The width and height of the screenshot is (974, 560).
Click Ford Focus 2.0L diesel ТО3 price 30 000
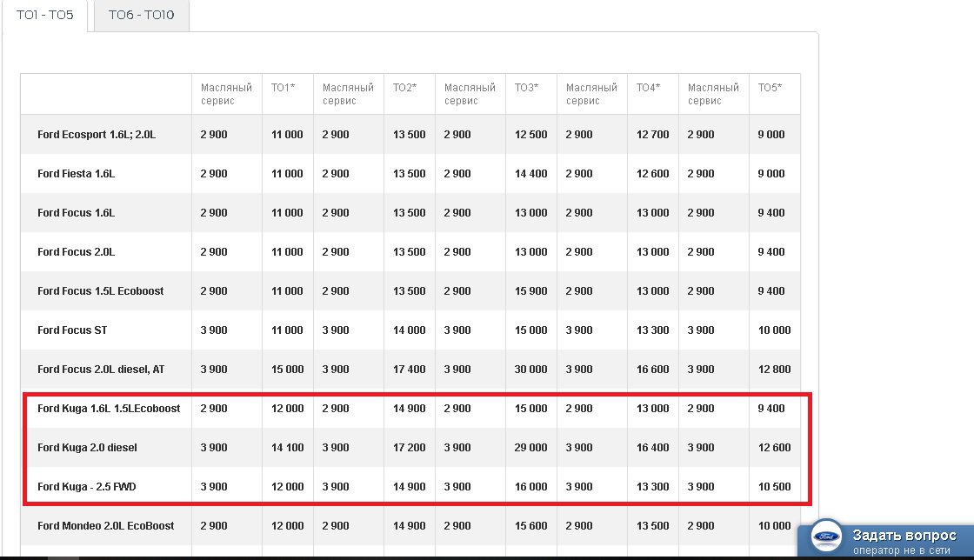(530, 369)
